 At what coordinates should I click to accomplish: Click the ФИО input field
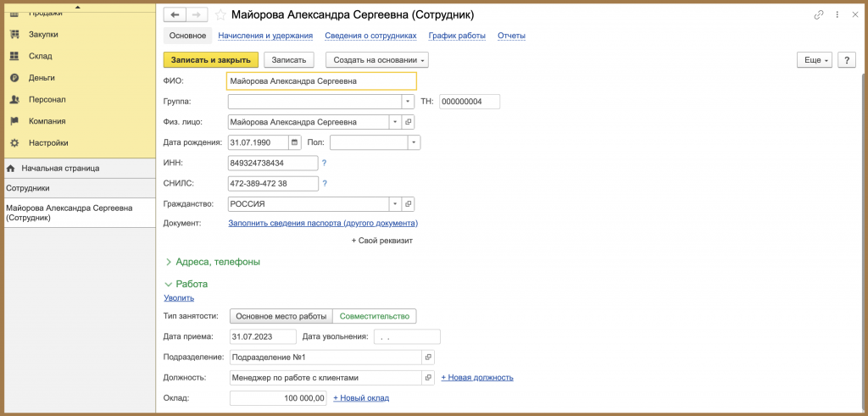(321, 81)
